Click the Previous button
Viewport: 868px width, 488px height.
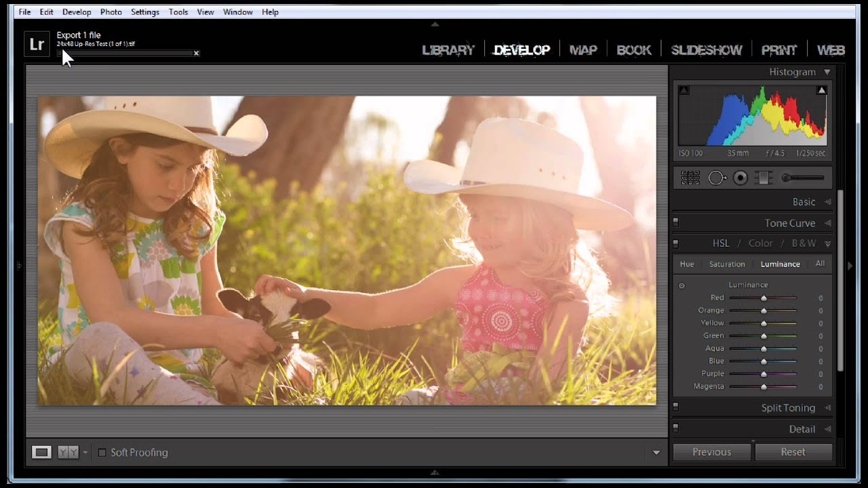712,452
